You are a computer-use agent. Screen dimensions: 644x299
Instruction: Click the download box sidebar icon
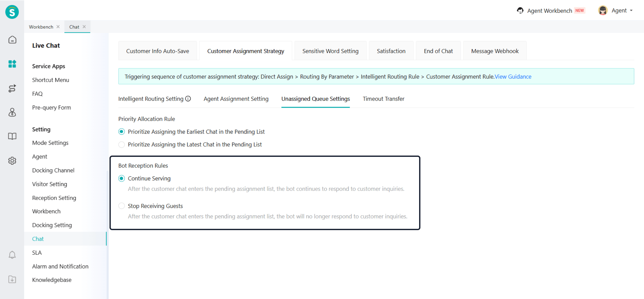[12, 279]
